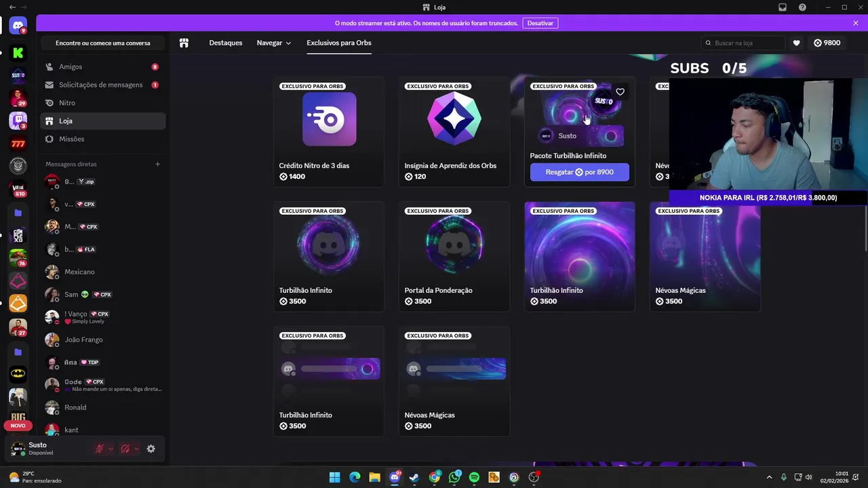This screenshot has width=868, height=488.
Task: Open WhatsApp from taskbar
Action: click(454, 477)
